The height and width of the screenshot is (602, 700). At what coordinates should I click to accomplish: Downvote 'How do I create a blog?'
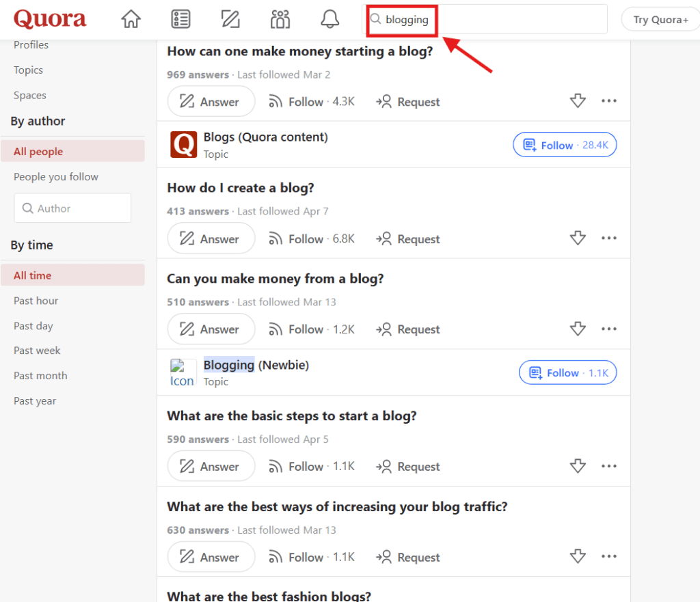click(578, 238)
